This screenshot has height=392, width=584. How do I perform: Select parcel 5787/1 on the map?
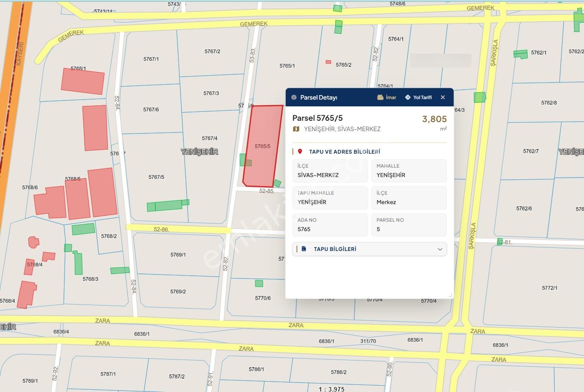tap(108, 374)
